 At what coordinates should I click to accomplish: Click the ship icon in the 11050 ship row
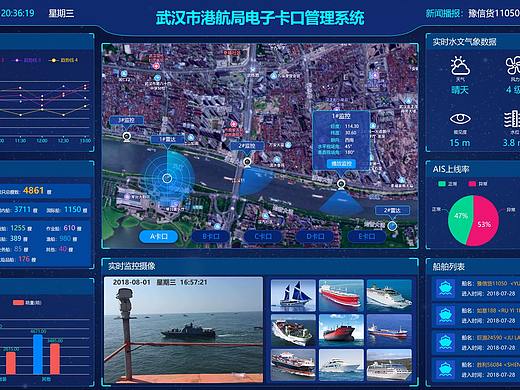(445, 288)
